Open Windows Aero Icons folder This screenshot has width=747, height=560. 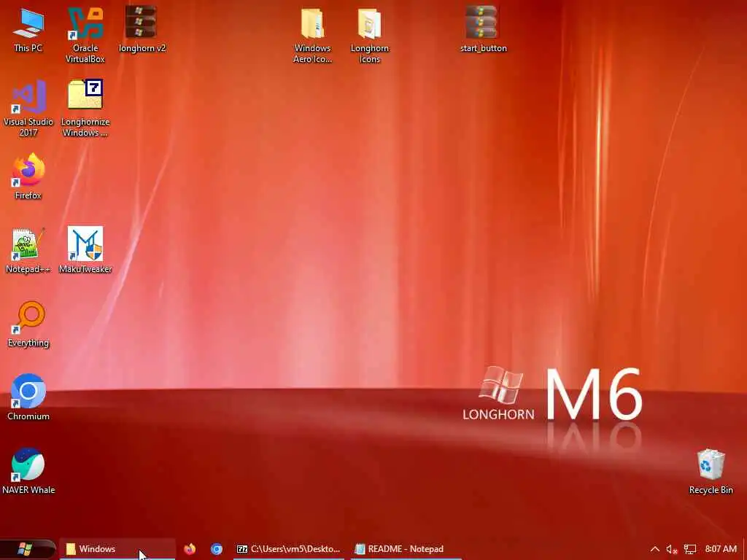tap(312, 35)
